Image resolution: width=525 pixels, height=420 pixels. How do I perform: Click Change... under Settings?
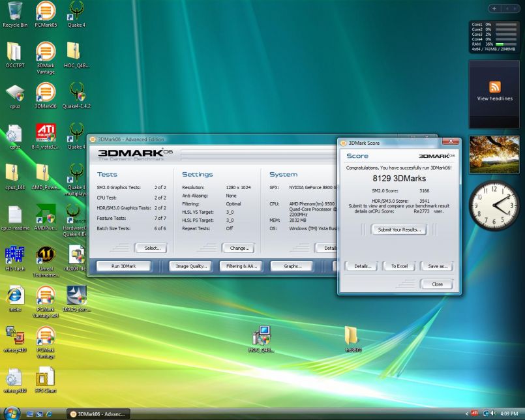[238, 248]
